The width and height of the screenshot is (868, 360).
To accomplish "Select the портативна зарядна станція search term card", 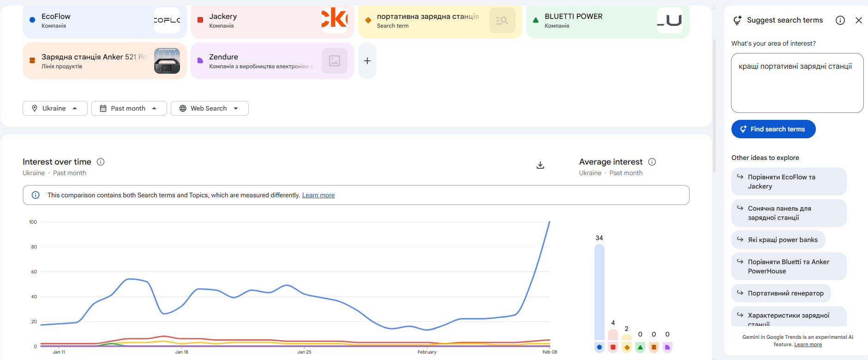I will 440,21.
